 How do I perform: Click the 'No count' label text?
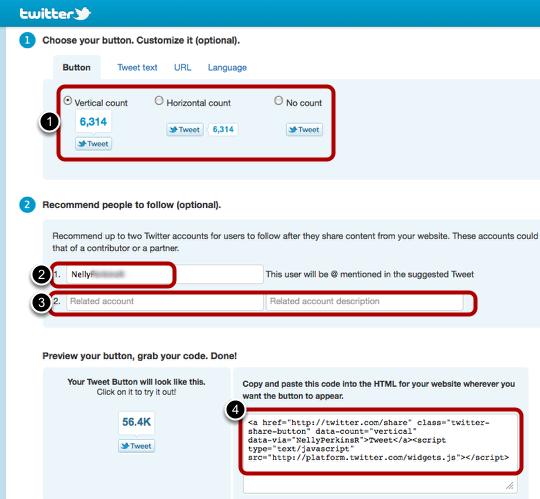pos(304,103)
